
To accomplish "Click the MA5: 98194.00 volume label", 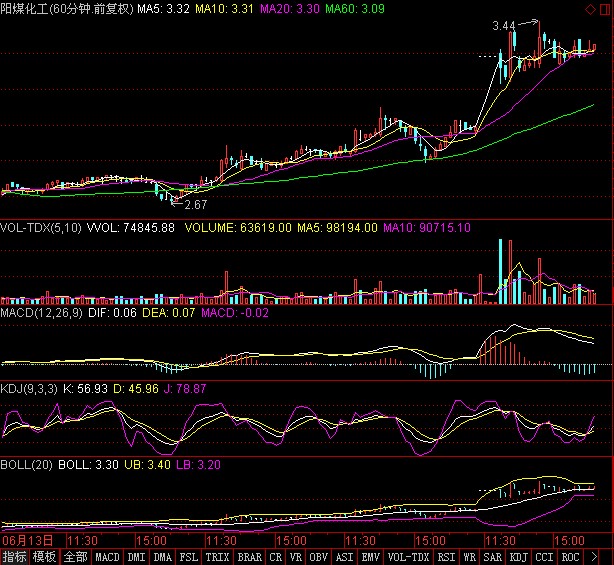I will pos(338,227).
